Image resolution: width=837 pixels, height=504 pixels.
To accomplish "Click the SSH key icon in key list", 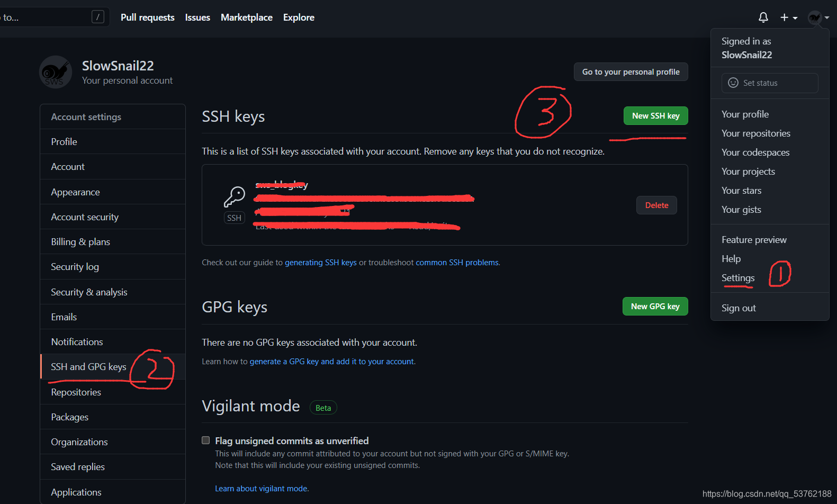I will [x=234, y=196].
